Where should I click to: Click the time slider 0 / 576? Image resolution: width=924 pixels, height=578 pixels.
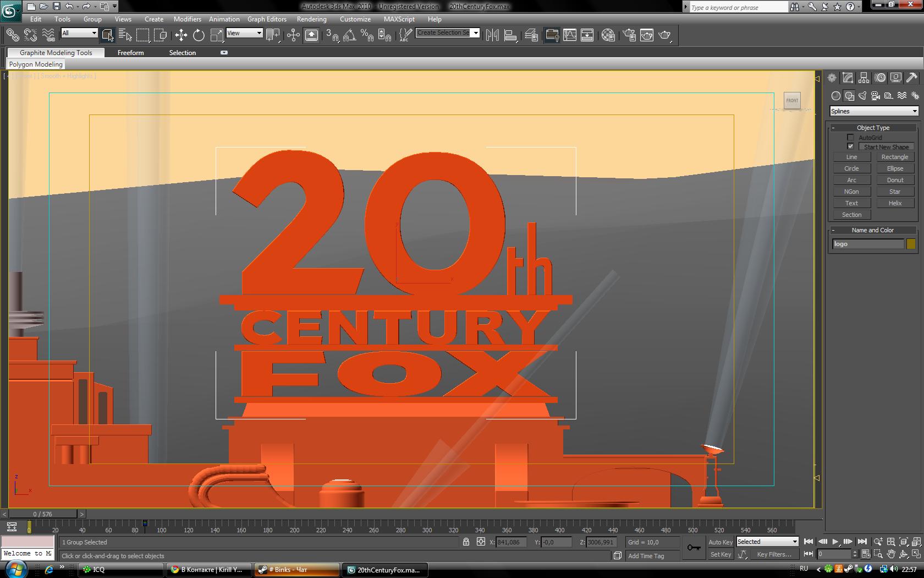(42, 514)
